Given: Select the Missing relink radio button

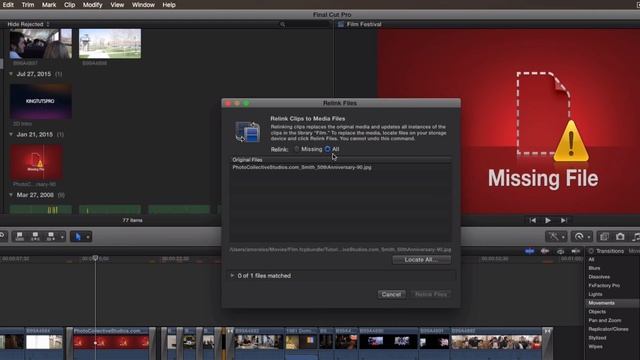Looking at the screenshot, I should tap(297, 149).
